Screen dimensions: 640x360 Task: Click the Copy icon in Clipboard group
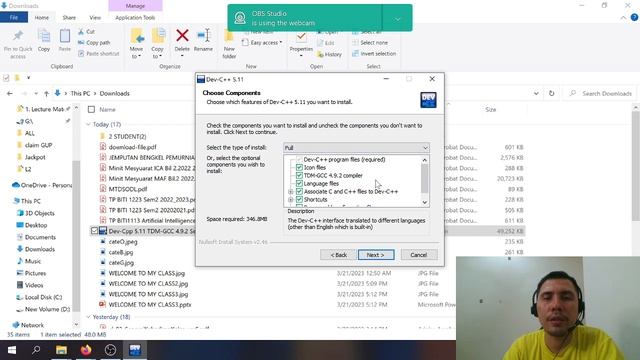point(44,37)
